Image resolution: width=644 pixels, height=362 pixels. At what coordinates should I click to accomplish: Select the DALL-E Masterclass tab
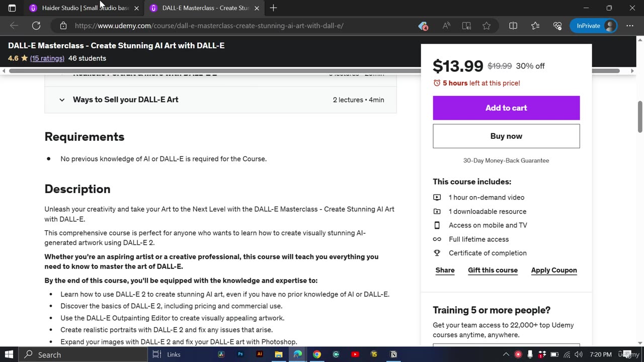click(x=204, y=8)
